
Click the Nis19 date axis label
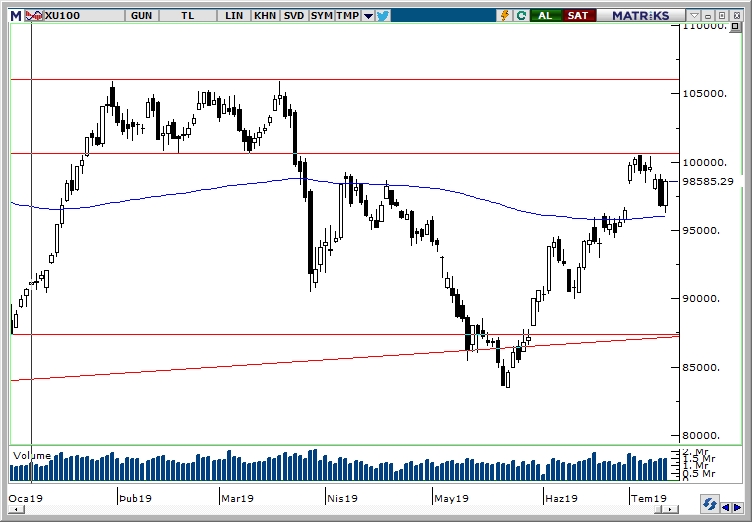click(342, 498)
